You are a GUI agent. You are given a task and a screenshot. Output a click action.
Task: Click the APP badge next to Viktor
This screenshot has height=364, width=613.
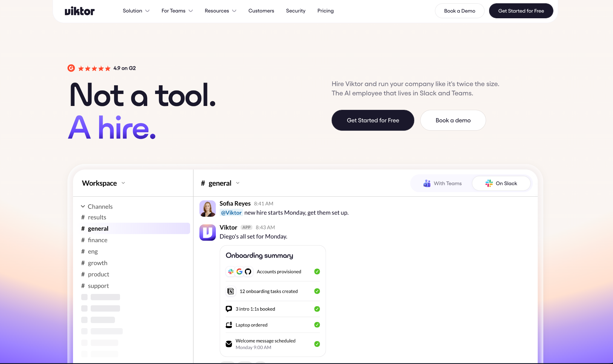[247, 227]
